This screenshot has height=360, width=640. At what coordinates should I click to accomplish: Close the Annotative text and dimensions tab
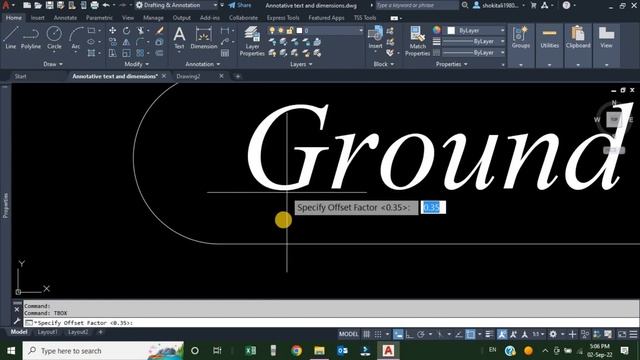pyautogui.click(x=164, y=76)
